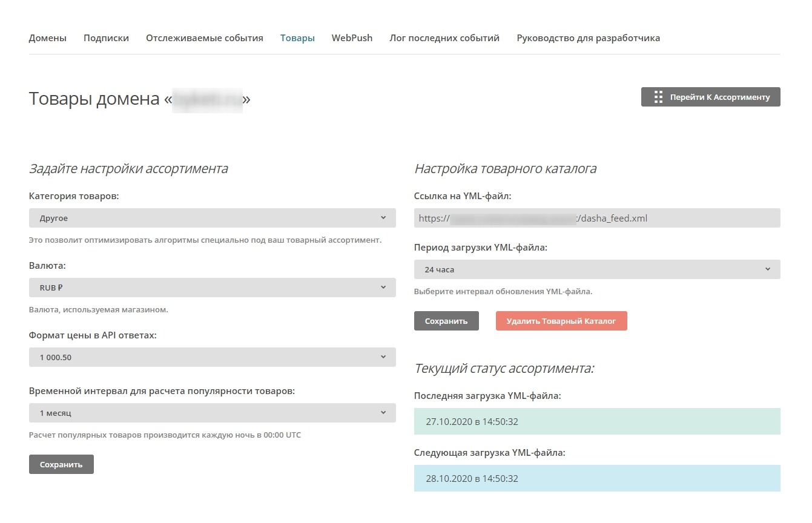This screenshot has width=812, height=523.
Task: Open the popularity time interval dropdown
Action: (x=212, y=413)
